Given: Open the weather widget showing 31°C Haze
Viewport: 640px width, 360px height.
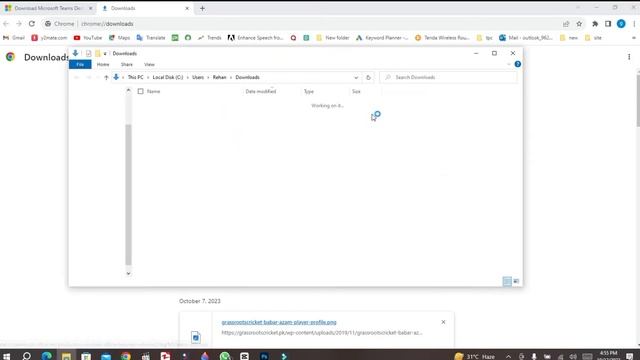Looking at the screenshot, I should [x=475, y=356].
